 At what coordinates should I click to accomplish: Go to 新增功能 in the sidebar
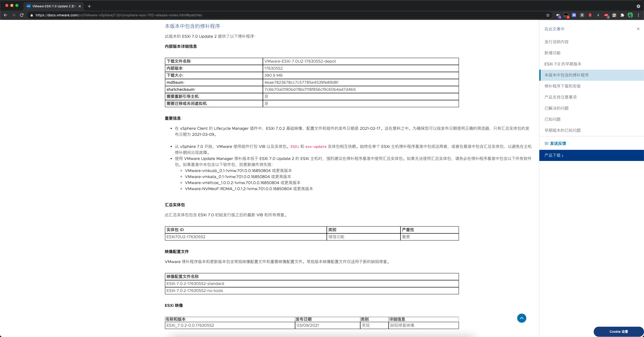pos(552,53)
